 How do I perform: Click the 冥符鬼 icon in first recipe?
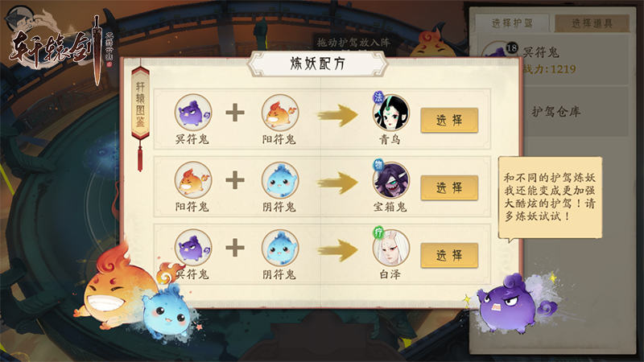(x=193, y=113)
